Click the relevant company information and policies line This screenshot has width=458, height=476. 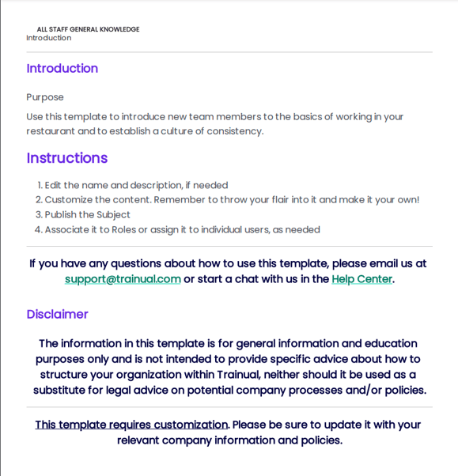[230, 440]
